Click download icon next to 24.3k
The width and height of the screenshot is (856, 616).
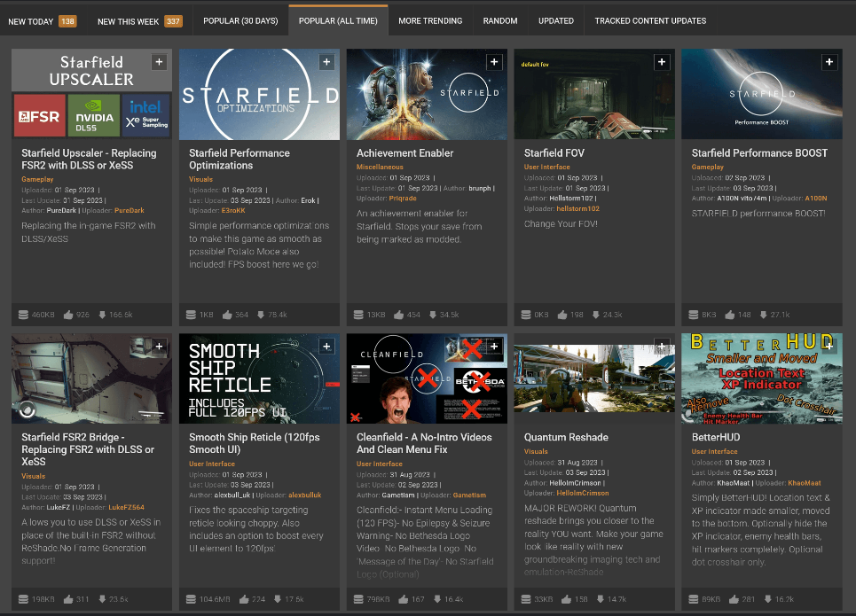[x=595, y=315]
